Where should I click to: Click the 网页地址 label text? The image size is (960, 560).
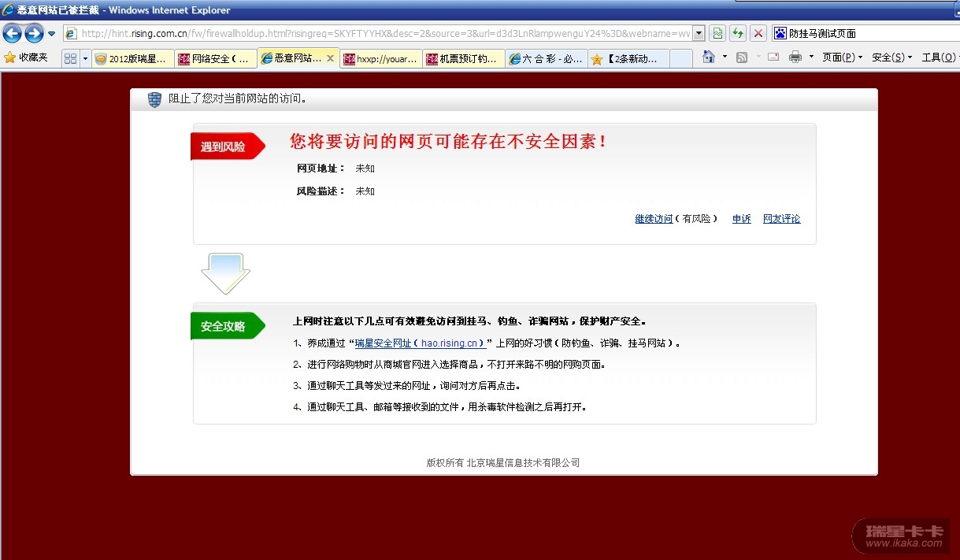point(321,169)
